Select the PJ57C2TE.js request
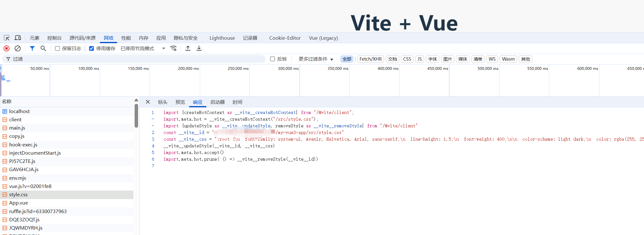 pos(67,161)
